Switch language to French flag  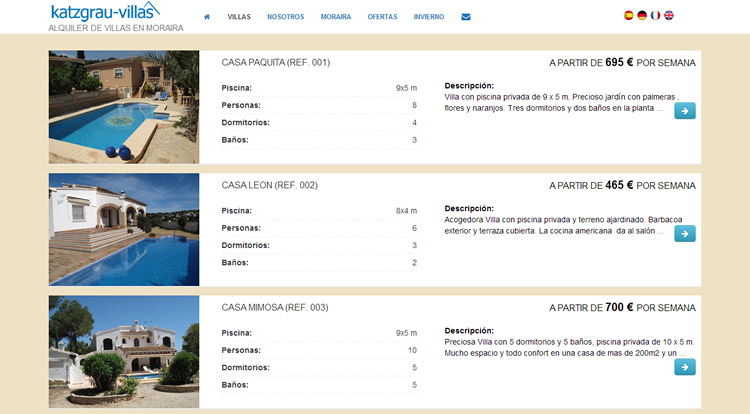point(655,15)
